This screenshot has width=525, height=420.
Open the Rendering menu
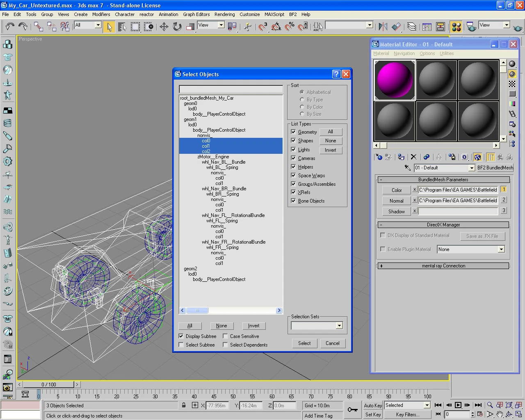point(224,14)
